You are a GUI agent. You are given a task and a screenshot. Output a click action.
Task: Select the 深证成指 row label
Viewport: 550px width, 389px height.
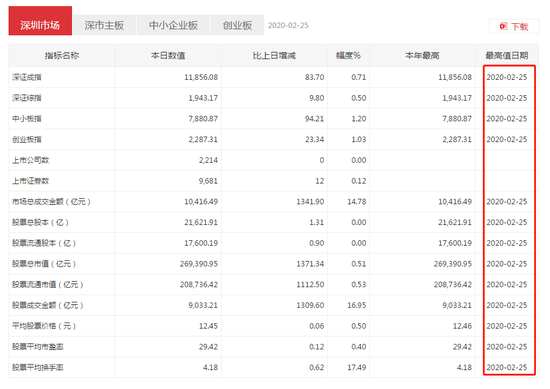(27, 77)
